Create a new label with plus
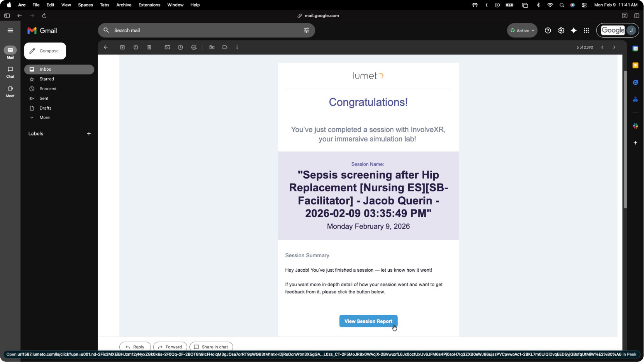This screenshot has height=363, width=644. tap(89, 134)
